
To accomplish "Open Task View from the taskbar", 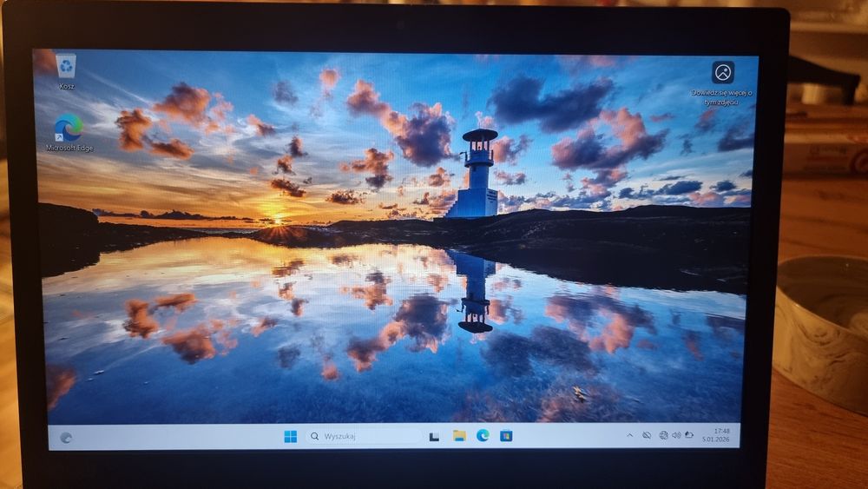I will (x=435, y=437).
